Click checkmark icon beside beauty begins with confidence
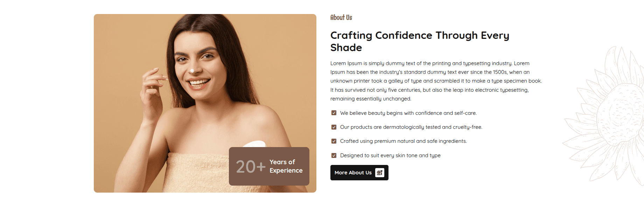The width and height of the screenshot is (644, 201). [x=334, y=113]
